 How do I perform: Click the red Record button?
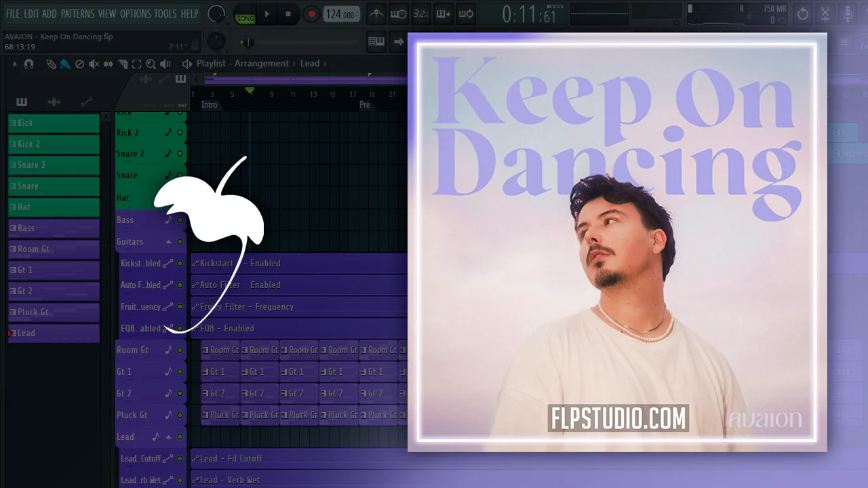pyautogui.click(x=311, y=14)
